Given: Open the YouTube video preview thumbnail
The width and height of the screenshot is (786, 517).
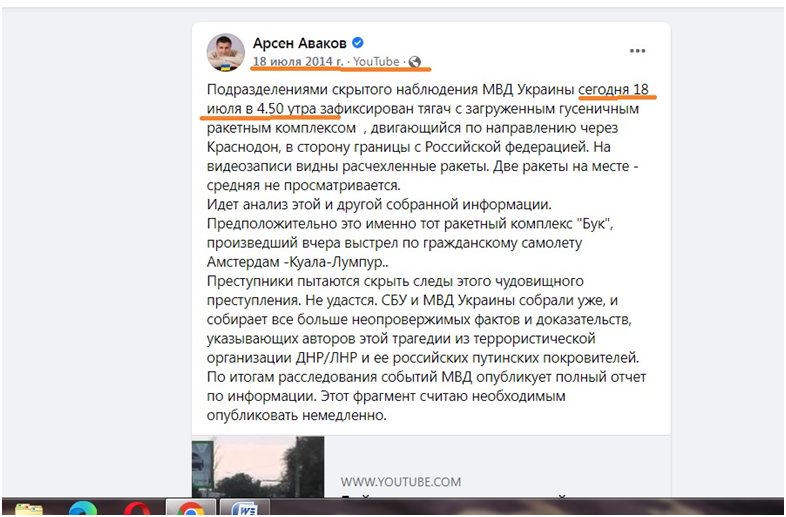Looking at the screenshot, I should pos(258,467).
